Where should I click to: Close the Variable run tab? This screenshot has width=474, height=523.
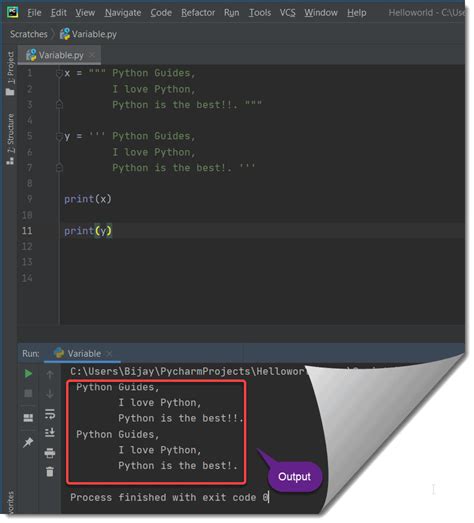(x=109, y=354)
